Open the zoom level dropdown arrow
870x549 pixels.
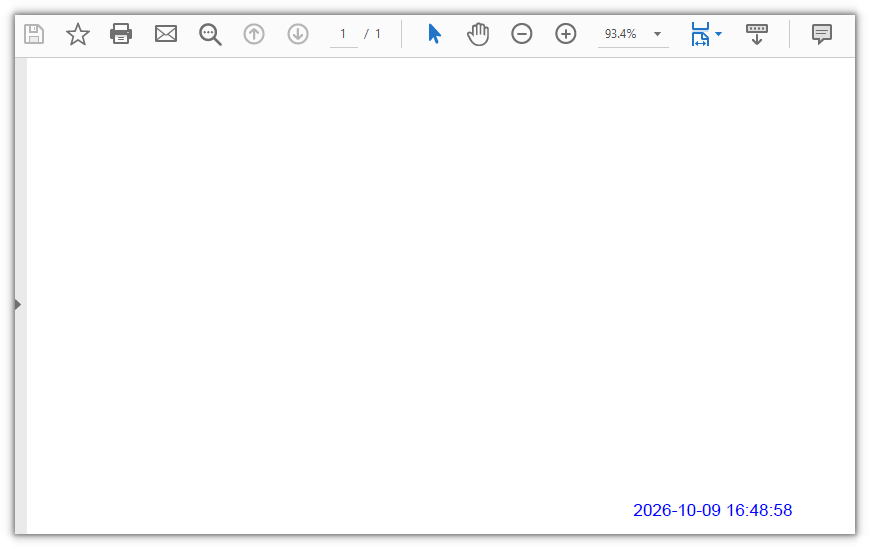[x=657, y=34]
